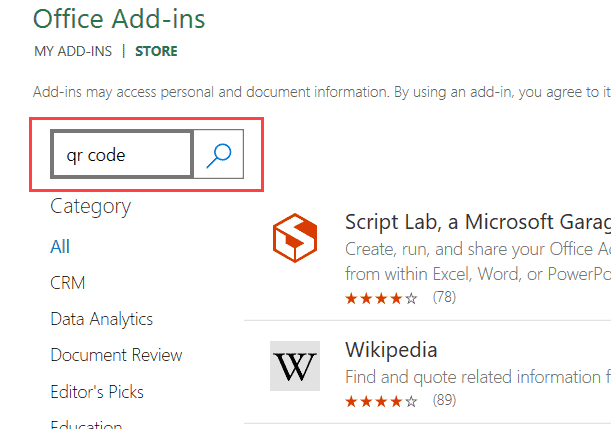Image resolution: width=611 pixels, height=429 pixels.
Task: Click the Wikipedia star rating
Action: (381, 401)
